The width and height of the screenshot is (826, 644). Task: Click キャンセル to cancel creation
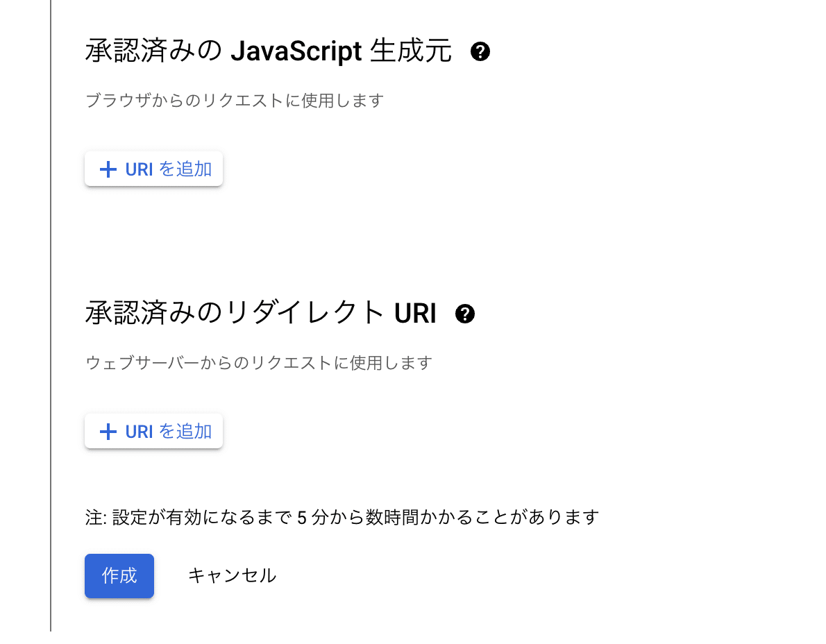tap(231, 575)
